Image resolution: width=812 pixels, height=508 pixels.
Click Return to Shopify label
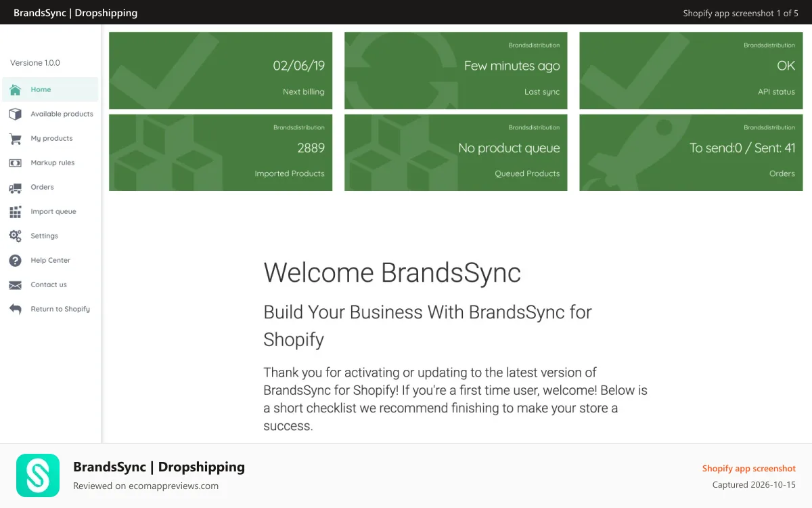[60, 309]
